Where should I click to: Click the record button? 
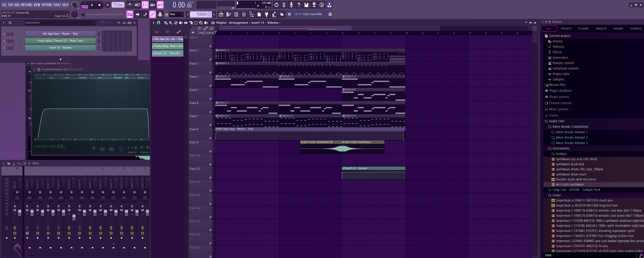tap(107, 5)
